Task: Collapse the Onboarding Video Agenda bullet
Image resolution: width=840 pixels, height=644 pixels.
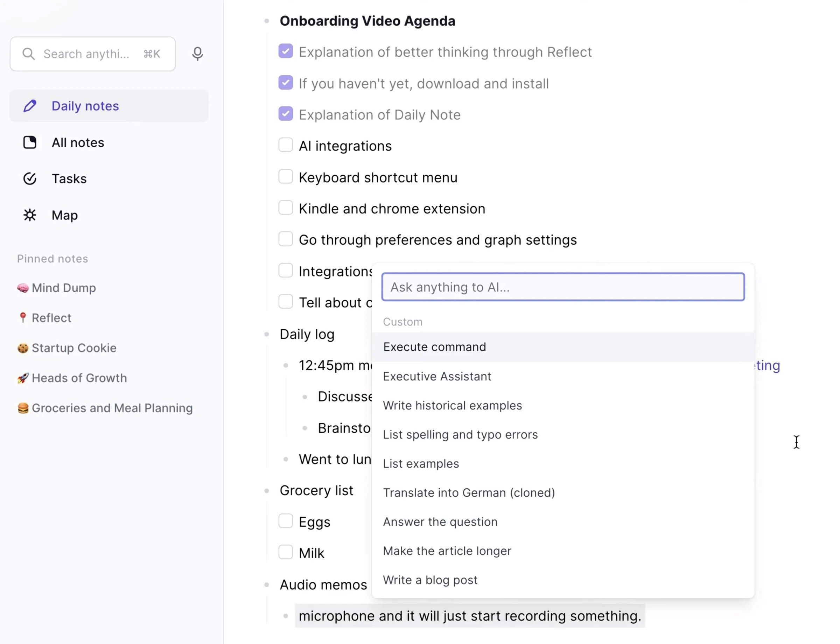Action: [266, 21]
